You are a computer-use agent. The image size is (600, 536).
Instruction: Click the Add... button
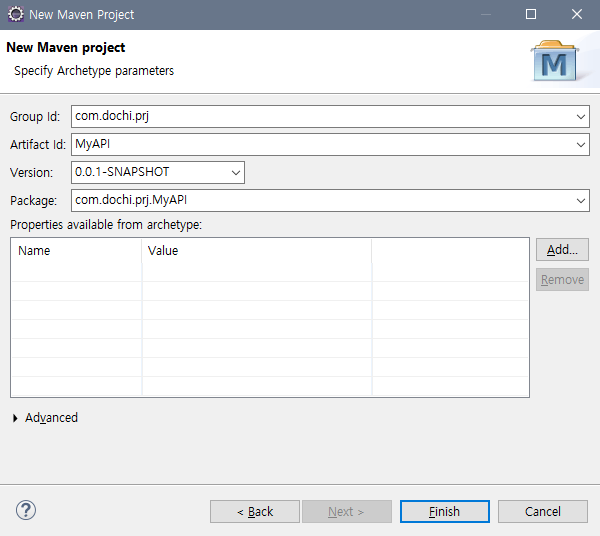tap(562, 250)
